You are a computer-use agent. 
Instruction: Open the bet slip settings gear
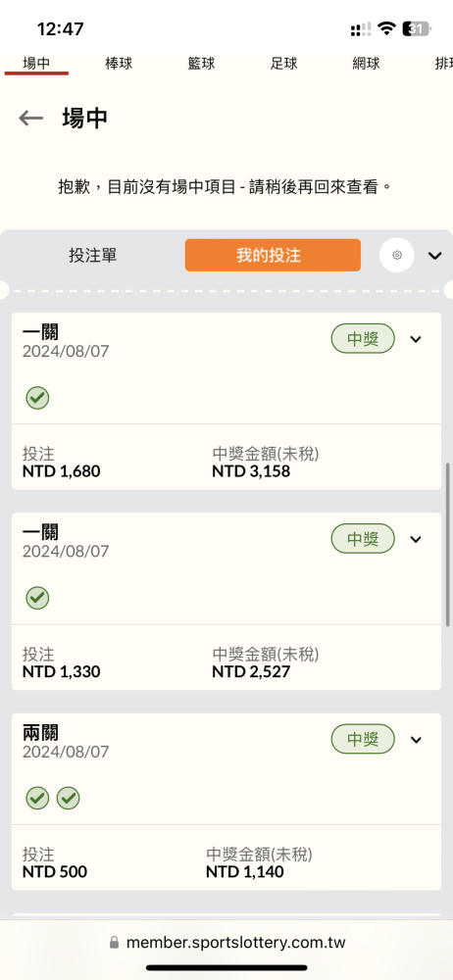pos(397,255)
